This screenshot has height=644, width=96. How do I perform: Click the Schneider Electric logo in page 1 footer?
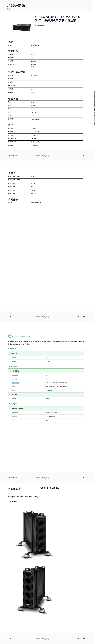click(x=46, y=156)
